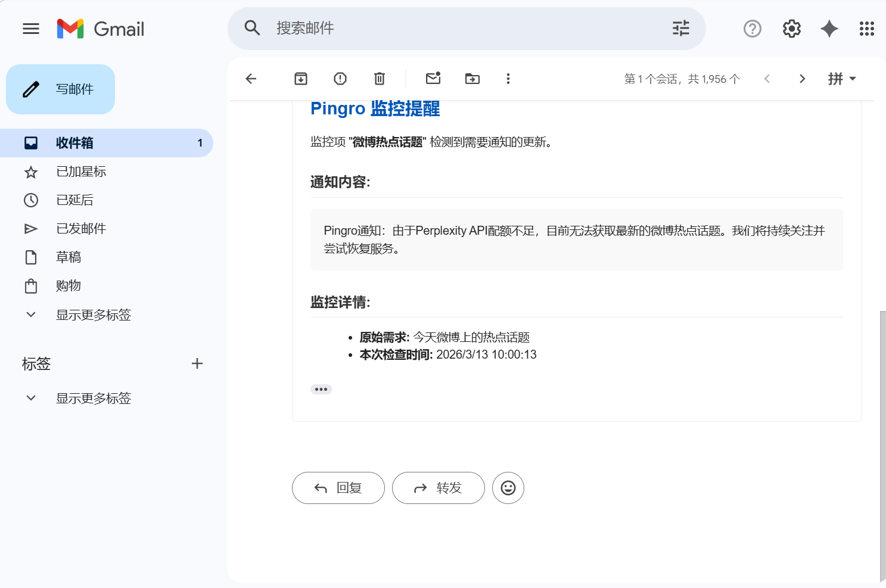Archive this conversation
The image size is (886, 588).
click(x=301, y=79)
